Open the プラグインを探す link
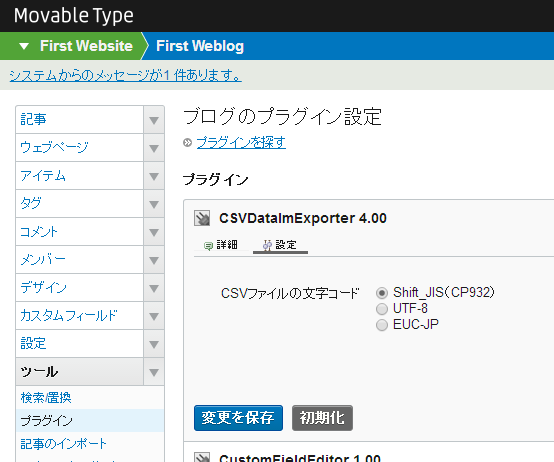The image size is (554, 462). [241, 143]
